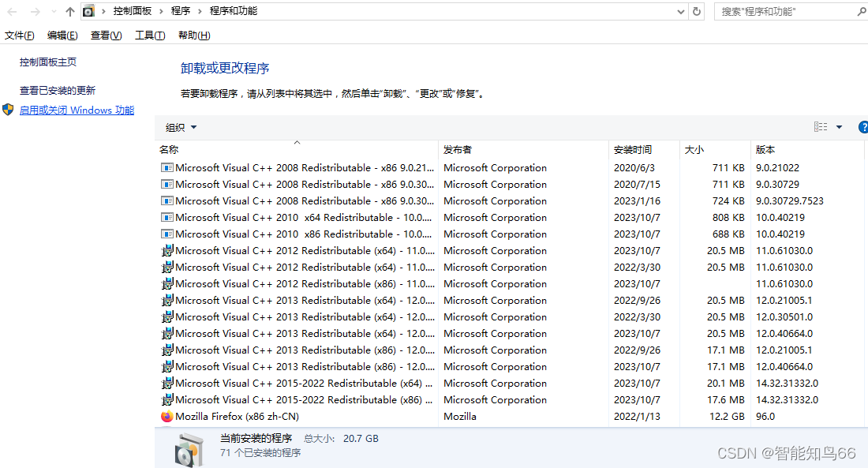Click the Mozilla publisher cell

[460, 417]
